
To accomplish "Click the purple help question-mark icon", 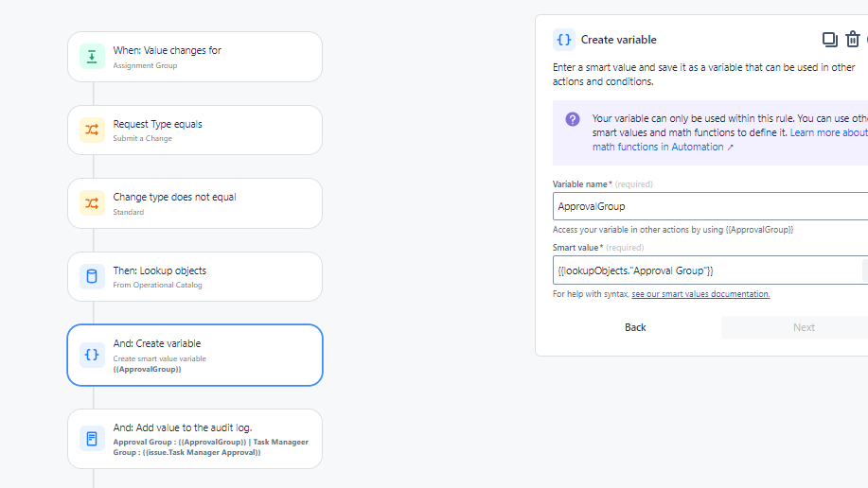I will tap(573, 119).
